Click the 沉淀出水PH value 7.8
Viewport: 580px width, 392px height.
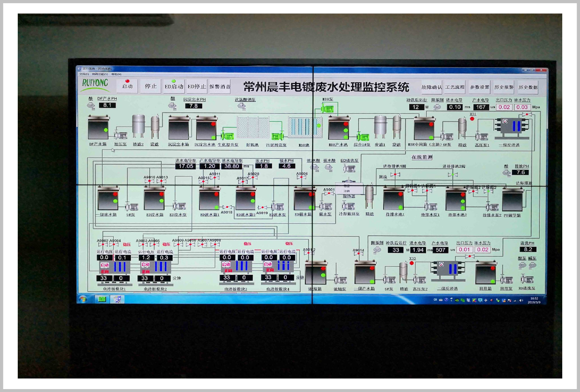(194, 106)
